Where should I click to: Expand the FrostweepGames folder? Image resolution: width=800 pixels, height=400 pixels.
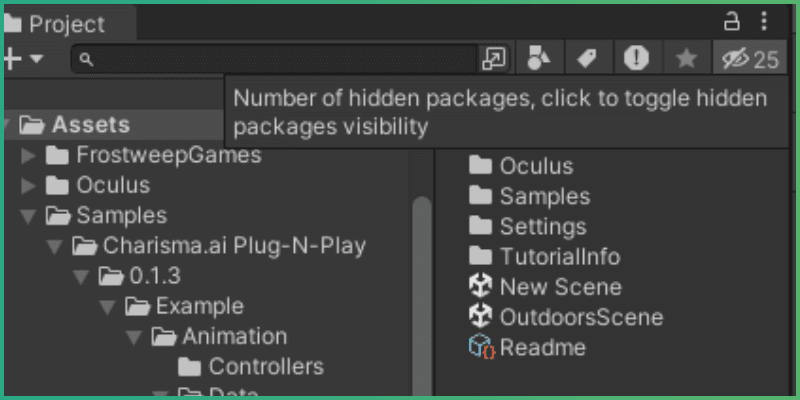(28, 155)
